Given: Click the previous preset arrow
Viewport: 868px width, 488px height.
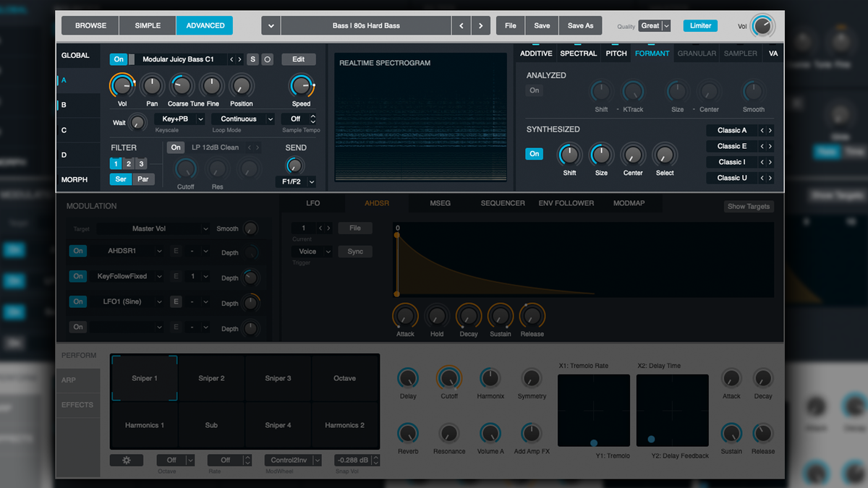Looking at the screenshot, I should [461, 24].
